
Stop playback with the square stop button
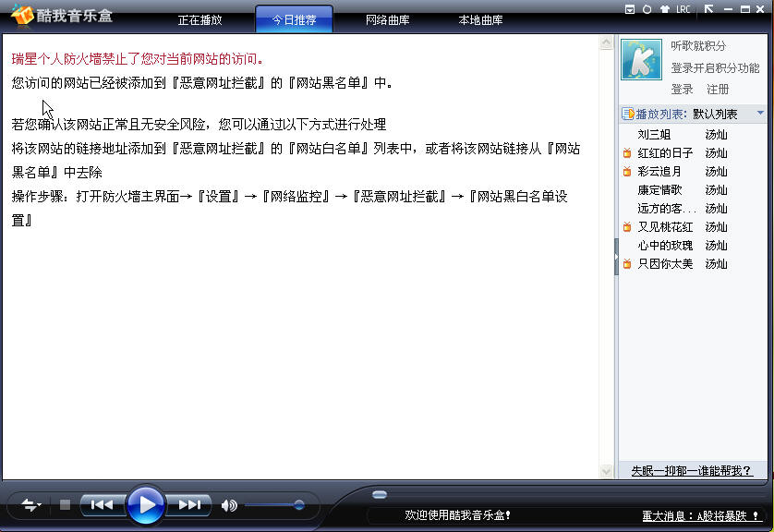[x=65, y=504]
